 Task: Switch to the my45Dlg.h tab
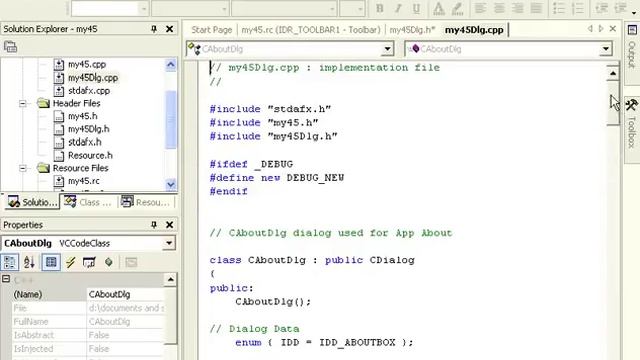(x=412, y=30)
